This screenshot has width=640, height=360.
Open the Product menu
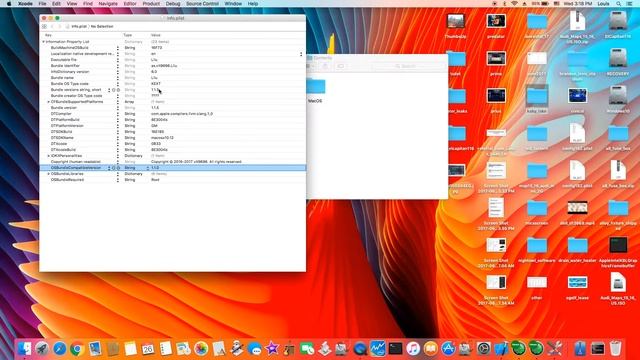151,4
